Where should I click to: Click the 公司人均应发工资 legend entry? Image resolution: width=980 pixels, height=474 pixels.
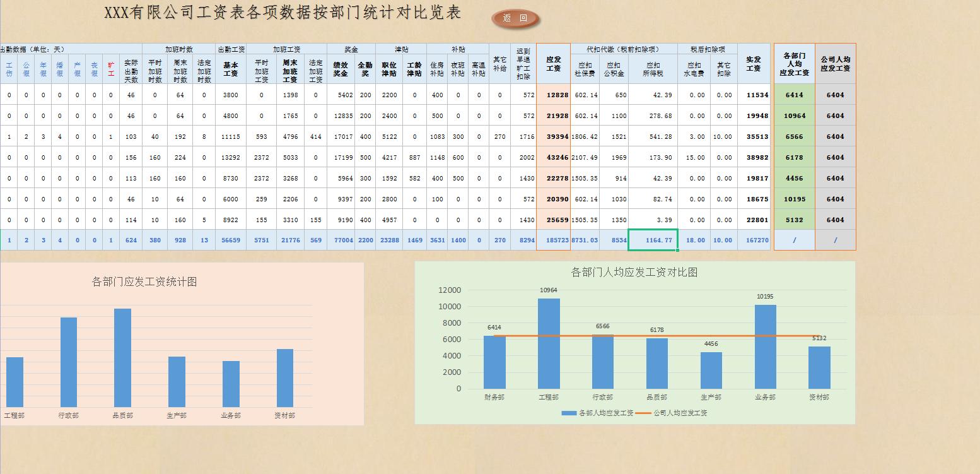pos(678,413)
